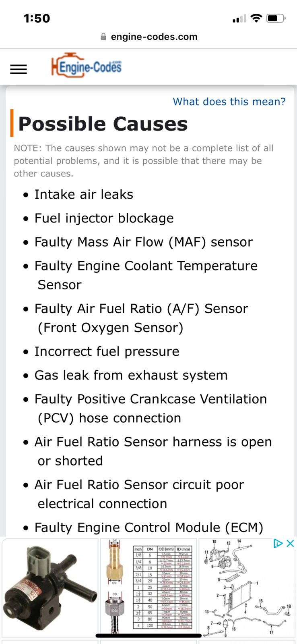Tap the AdChoices triangle icon
The width and height of the screenshot is (297, 644).
pos(278,543)
